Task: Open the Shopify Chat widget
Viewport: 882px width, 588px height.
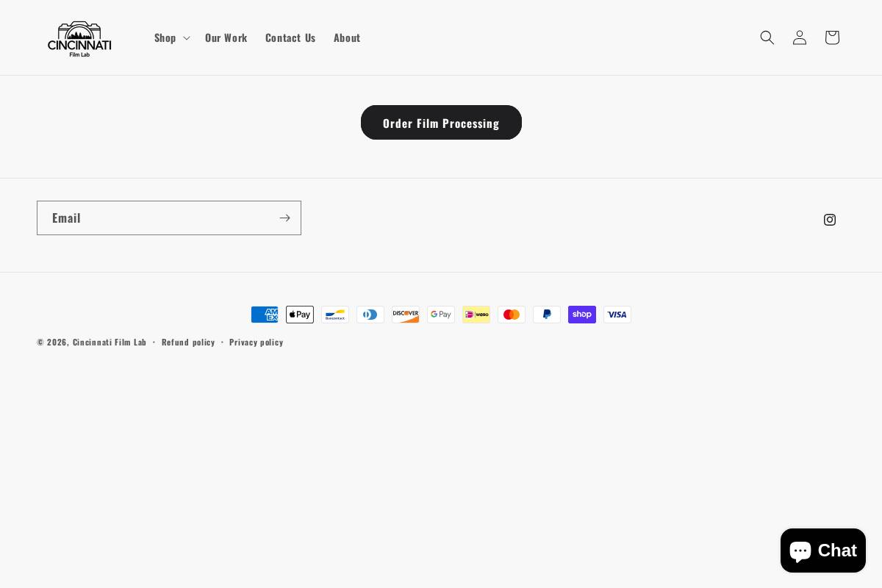Action: (823, 551)
